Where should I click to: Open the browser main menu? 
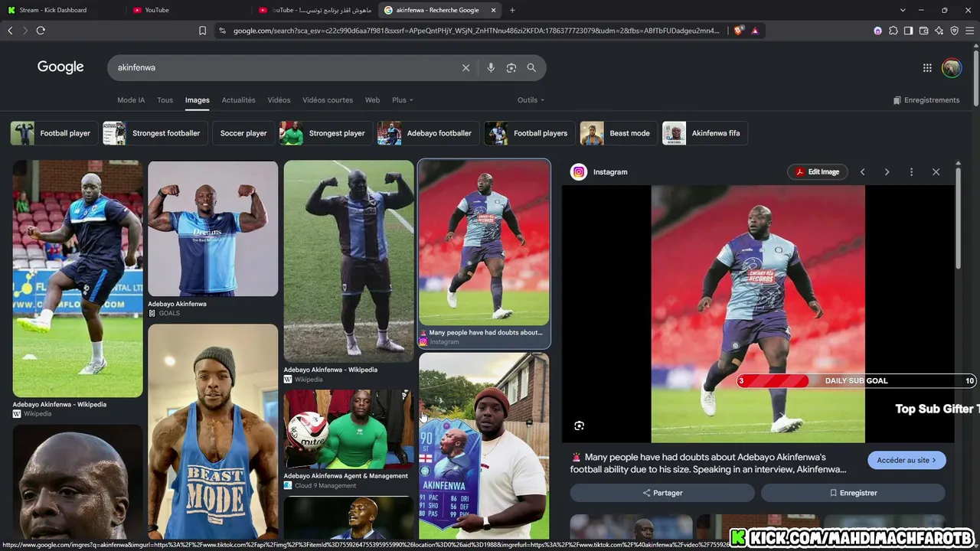point(969,31)
